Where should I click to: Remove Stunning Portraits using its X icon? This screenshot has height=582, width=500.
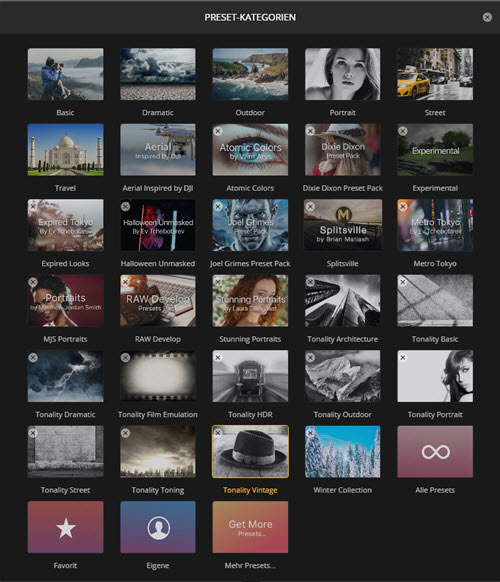(x=218, y=282)
